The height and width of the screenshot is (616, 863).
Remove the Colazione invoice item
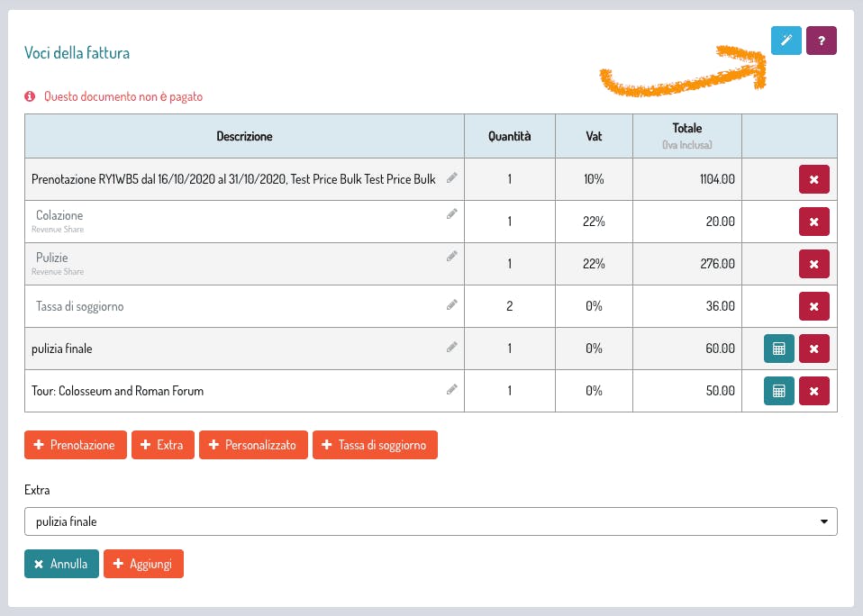(x=813, y=222)
